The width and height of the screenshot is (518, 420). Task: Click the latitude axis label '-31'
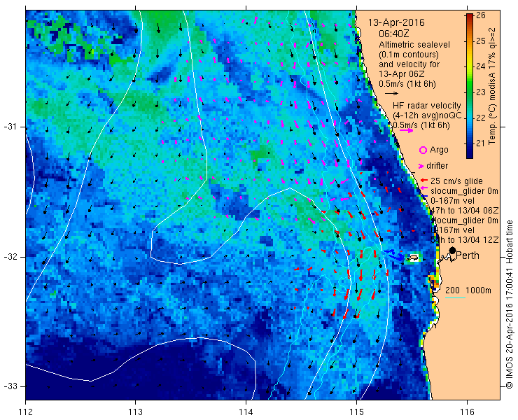tap(10, 127)
